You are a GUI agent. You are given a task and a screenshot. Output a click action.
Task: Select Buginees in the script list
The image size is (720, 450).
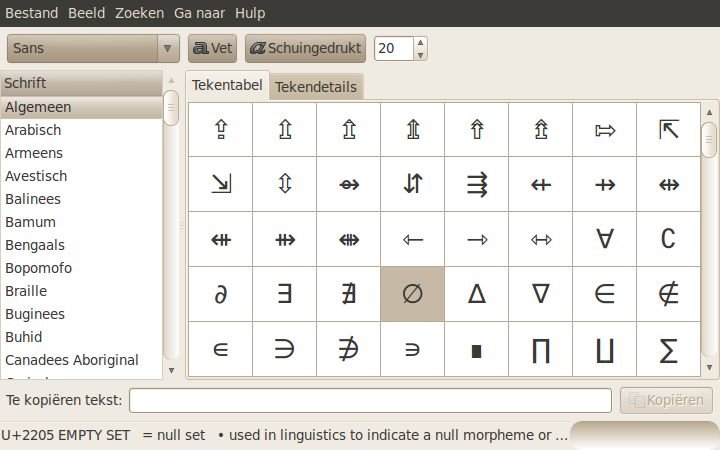[x=81, y=314]
